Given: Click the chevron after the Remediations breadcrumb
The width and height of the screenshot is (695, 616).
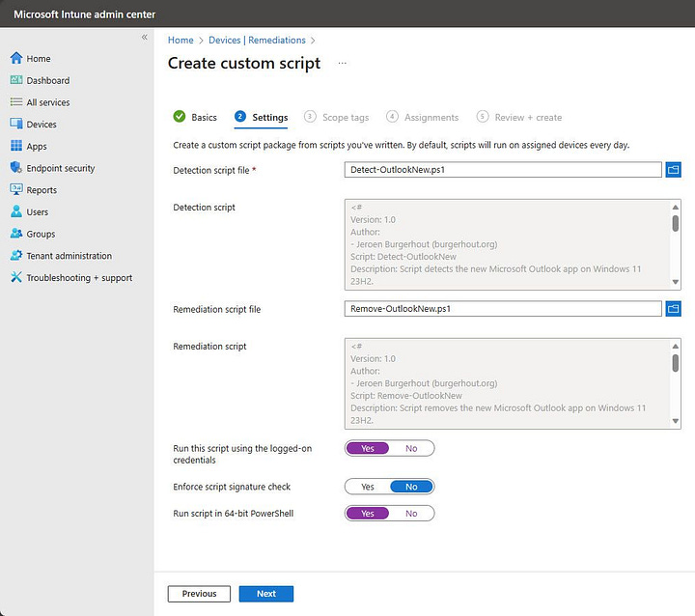Looking at the screenshot, I should pyautogui.click(x=313, y=41).
